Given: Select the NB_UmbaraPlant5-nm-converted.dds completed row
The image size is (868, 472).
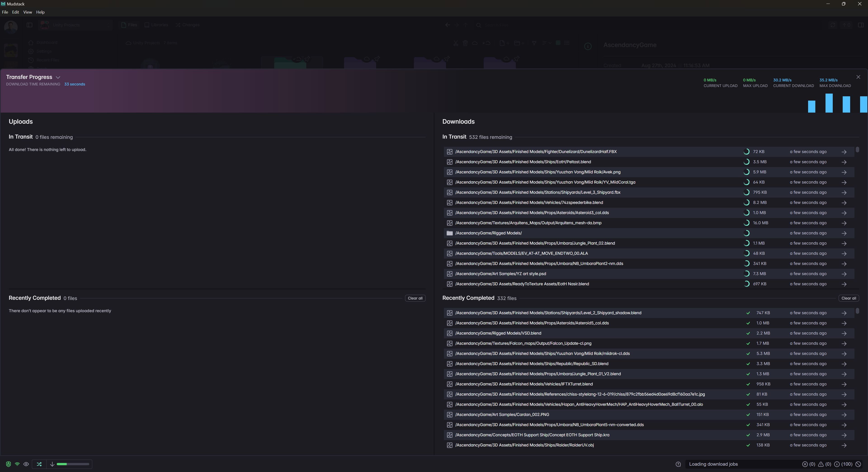Looking at the screenshot, I should click(x=649, y=425).
